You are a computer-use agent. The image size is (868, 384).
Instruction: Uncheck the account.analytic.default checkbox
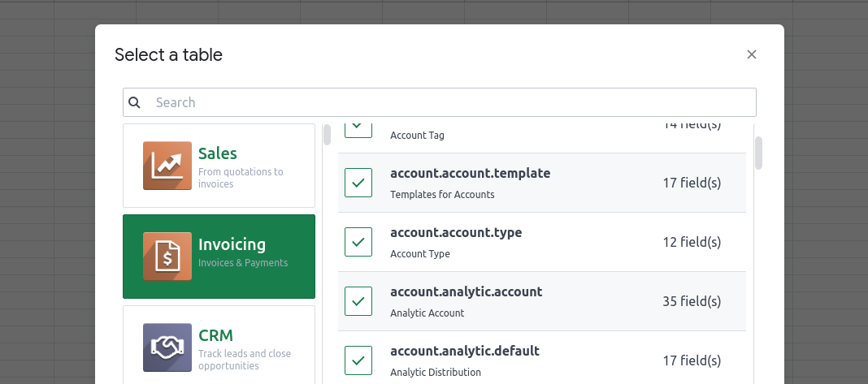(x=358, y=360)
